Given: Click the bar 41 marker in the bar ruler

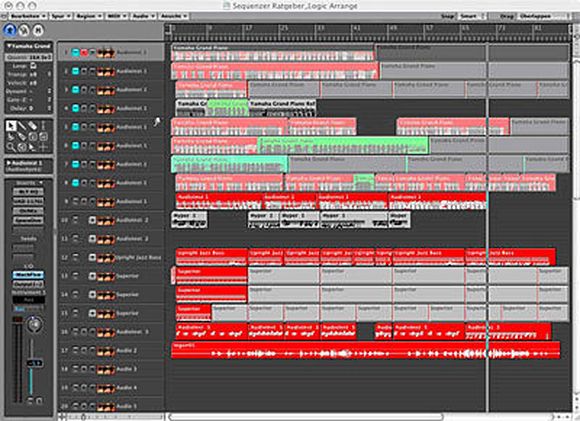Looking at the screenshot, I should pos(356,28).
